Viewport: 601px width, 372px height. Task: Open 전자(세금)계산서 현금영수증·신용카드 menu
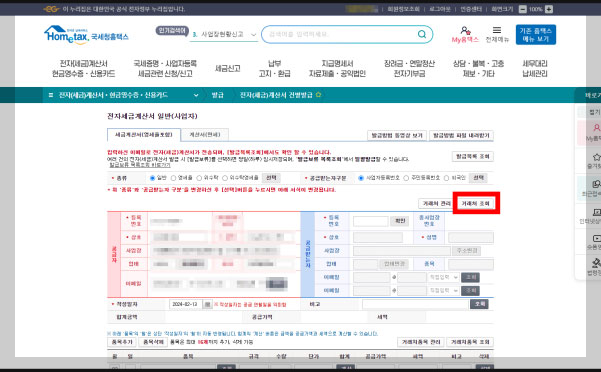coord(84,69)
